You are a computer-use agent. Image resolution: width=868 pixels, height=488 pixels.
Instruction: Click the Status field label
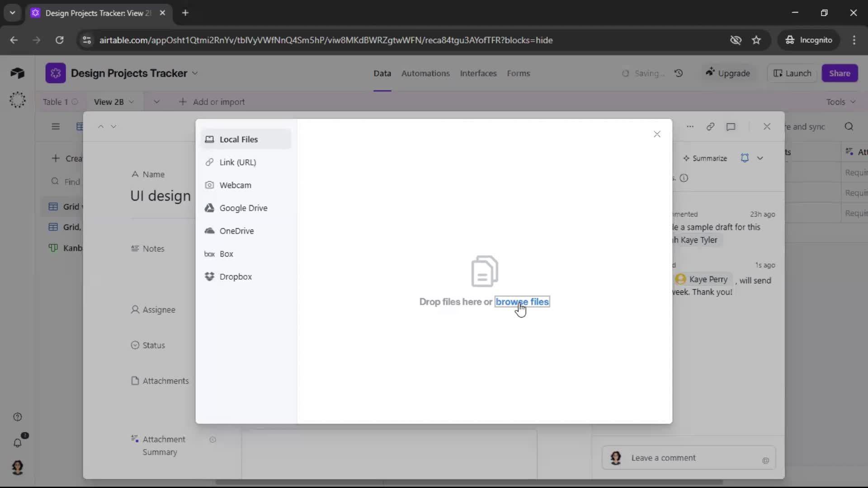(154, 345)
